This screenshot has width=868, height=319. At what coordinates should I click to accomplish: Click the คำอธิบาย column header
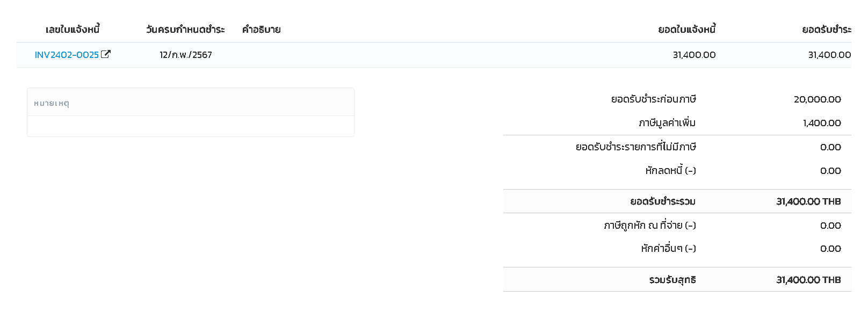(x=261, y=30)
